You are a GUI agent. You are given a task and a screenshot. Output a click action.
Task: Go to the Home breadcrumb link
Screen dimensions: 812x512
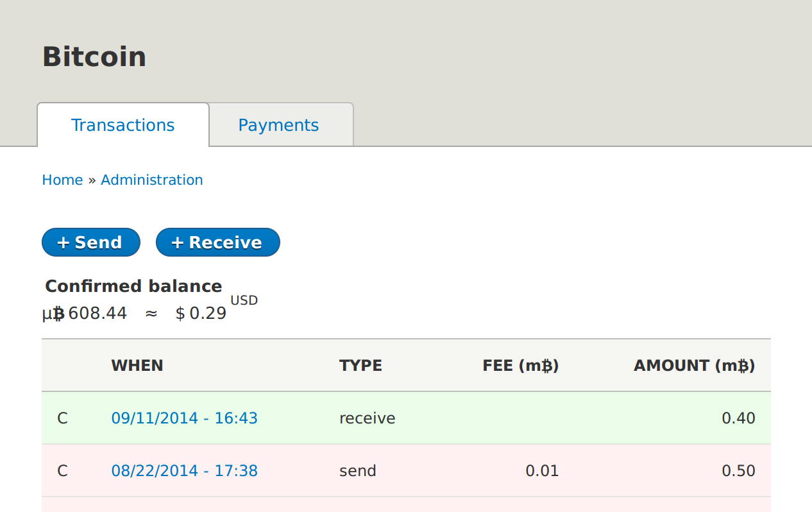click(x=62, y=180)
